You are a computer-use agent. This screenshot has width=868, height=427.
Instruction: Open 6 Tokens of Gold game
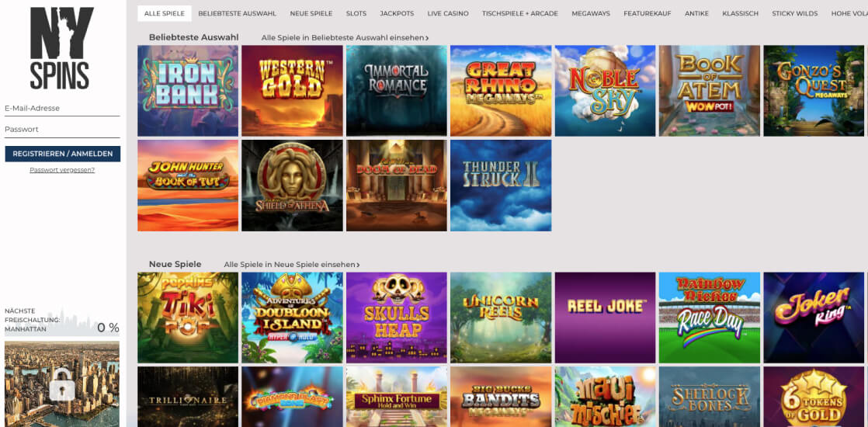(x=814, y=397)
